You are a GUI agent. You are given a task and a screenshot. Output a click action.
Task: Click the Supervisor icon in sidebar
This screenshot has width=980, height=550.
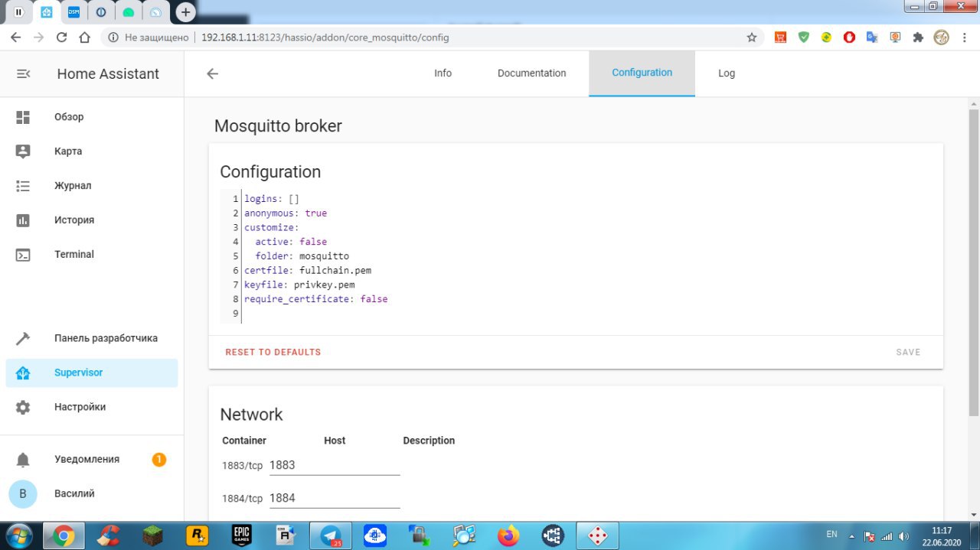[x=23, y=373]
